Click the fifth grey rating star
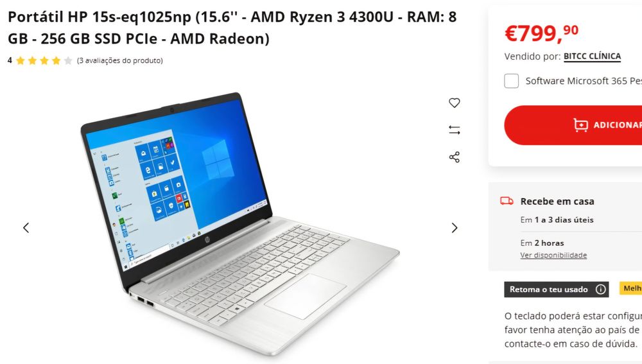The height and width of the screenshot is (364, 642). point(69,60)
